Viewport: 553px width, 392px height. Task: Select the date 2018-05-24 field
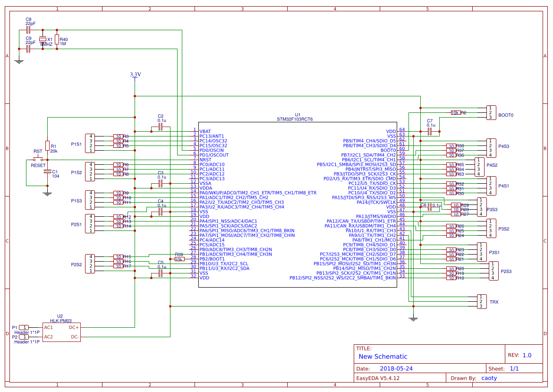tap(396, 368)
